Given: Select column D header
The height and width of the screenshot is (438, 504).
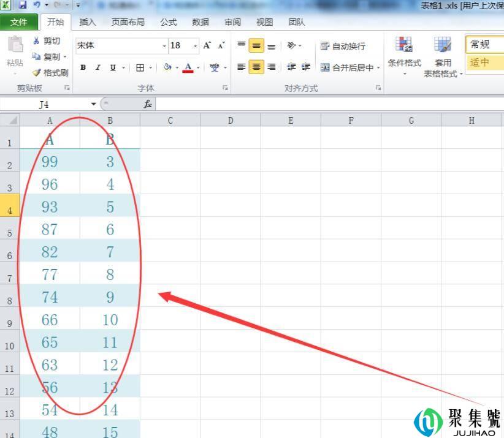Looking at the screenshot, I should pos(231,121).
